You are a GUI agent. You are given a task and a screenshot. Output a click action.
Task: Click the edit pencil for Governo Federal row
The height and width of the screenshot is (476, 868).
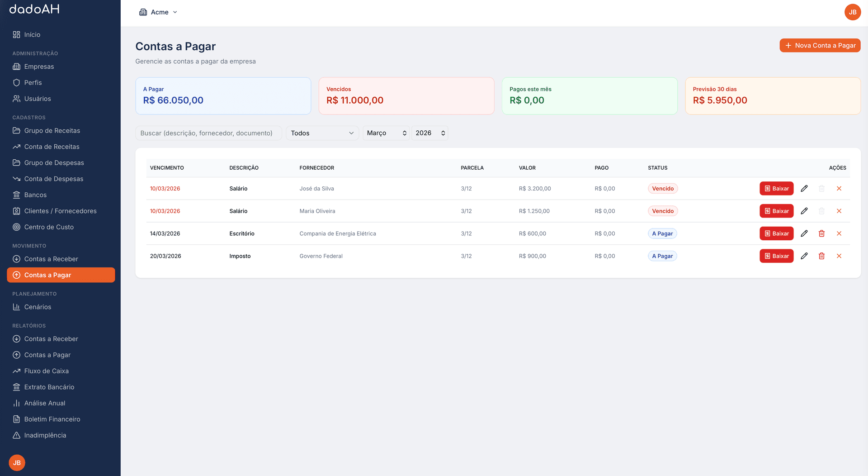804,256
